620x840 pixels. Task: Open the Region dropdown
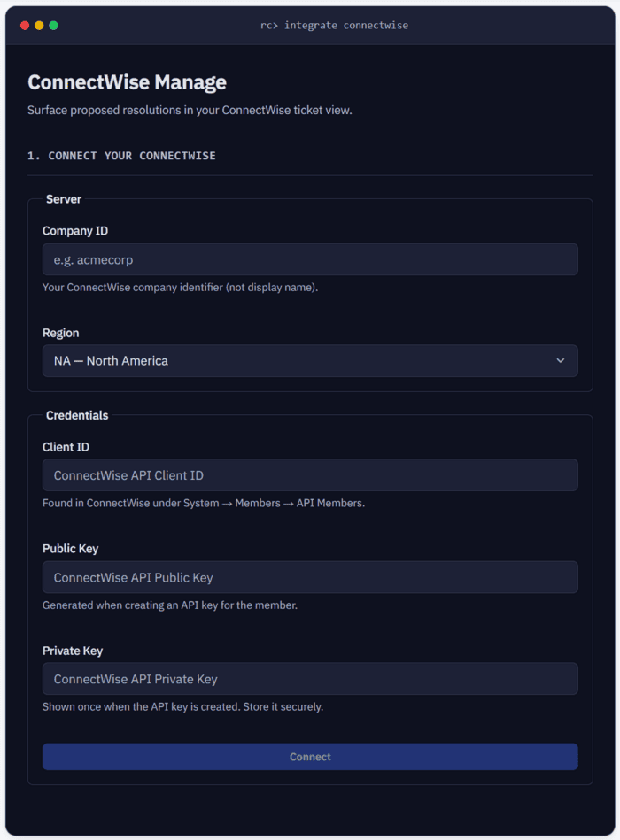(310, 361)
